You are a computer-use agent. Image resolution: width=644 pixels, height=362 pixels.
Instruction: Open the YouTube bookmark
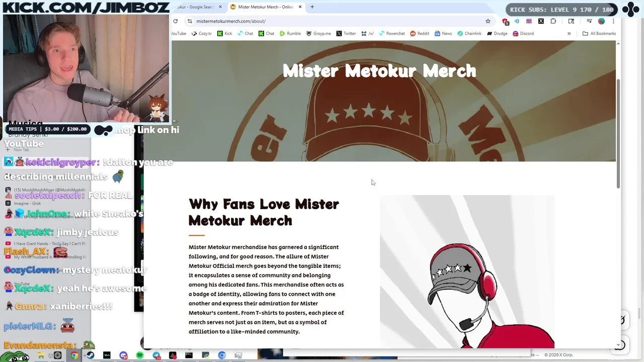pos(179,34)
